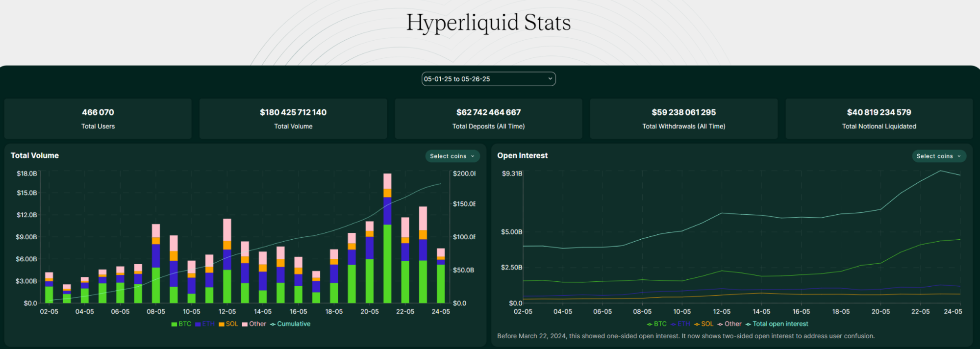980x349 pixels.
Task: Click the Total Volume value $180 425 712 140
Action: point(293,112)
